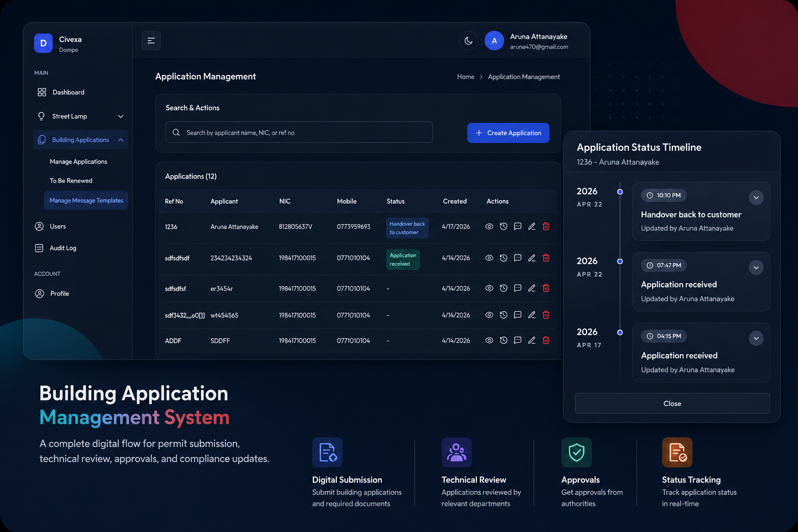The width and height of the screenshot is (798, 532).
Task: Click applicant name 'Aruna Attanayake' in row 1236
Action: tap(234, 227)
